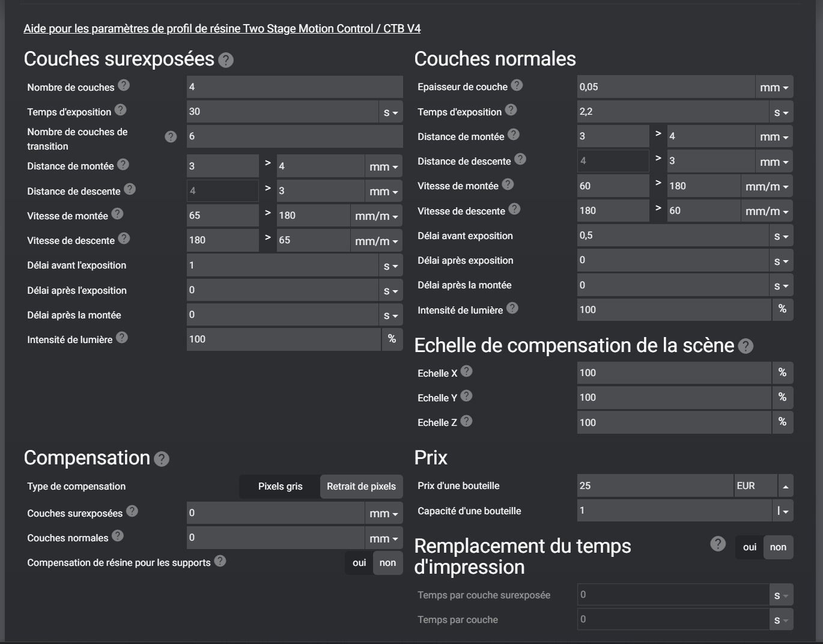
Task: Edit Compensation Couches normales value field
Action: tap(275, 538)
